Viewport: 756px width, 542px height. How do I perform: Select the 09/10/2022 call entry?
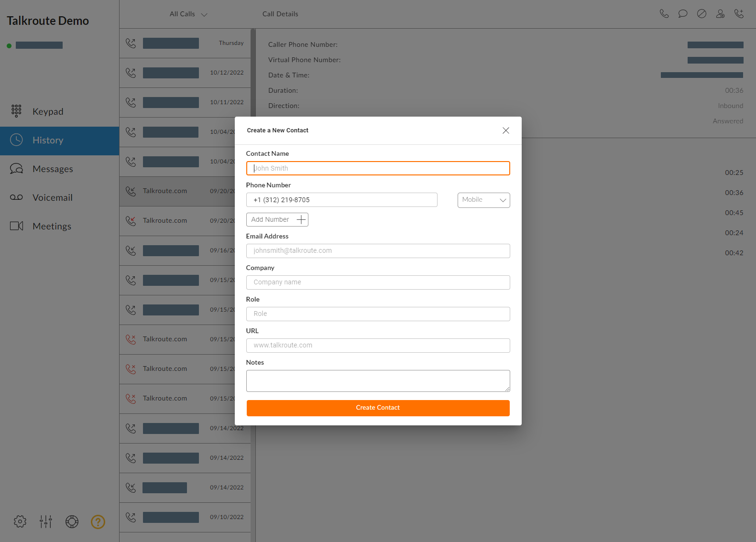185,518
